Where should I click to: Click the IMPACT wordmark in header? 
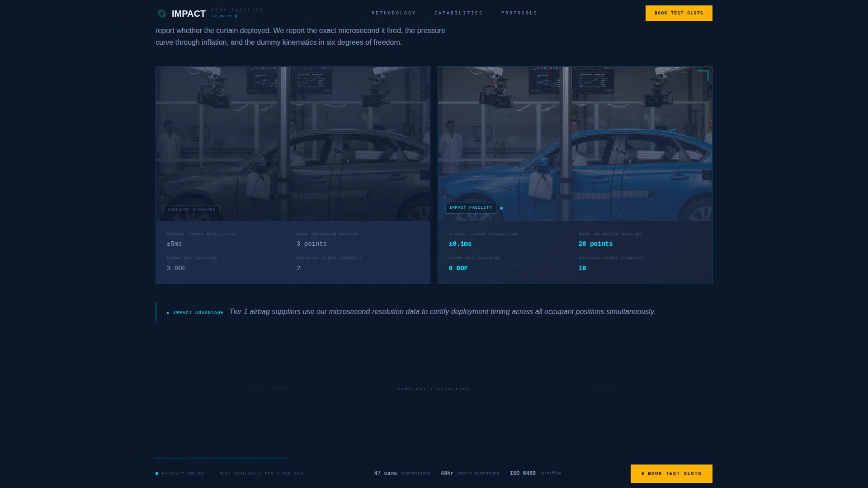pyautogui.click(x=189, y=14)
